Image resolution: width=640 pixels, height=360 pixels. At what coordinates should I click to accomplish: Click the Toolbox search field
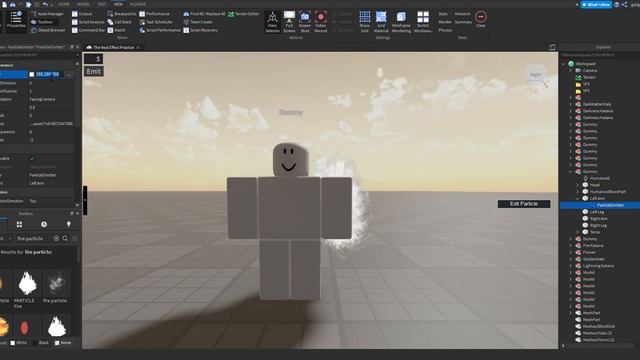33,238
